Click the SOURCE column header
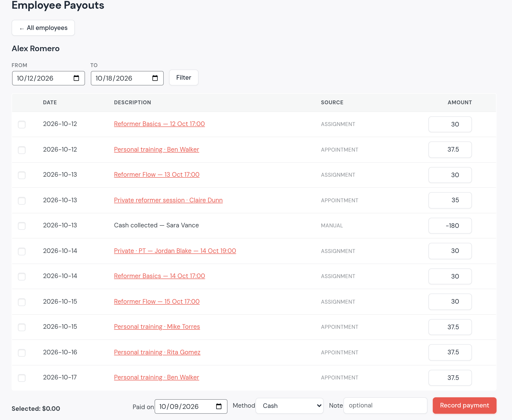The image size is (512, 420). coord(332,102)
